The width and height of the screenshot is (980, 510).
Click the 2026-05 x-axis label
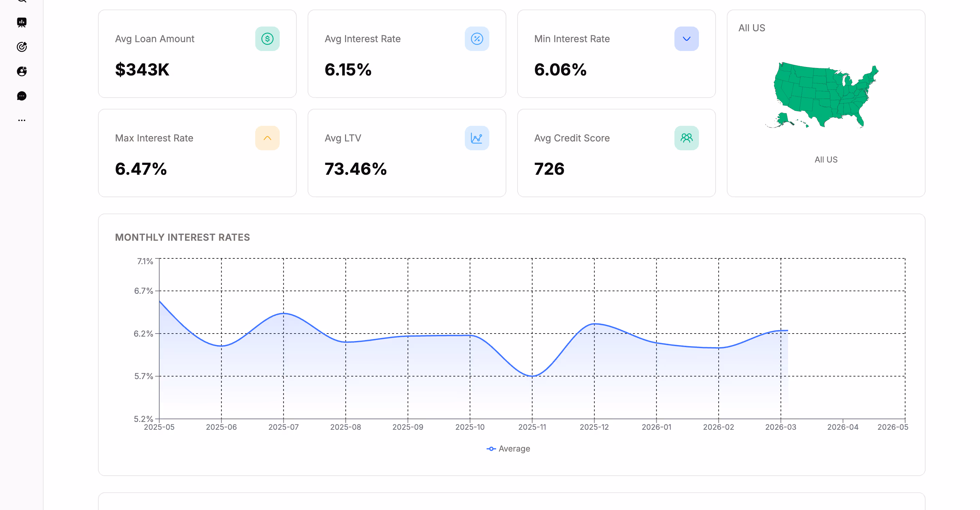click(x=893, y=427)
